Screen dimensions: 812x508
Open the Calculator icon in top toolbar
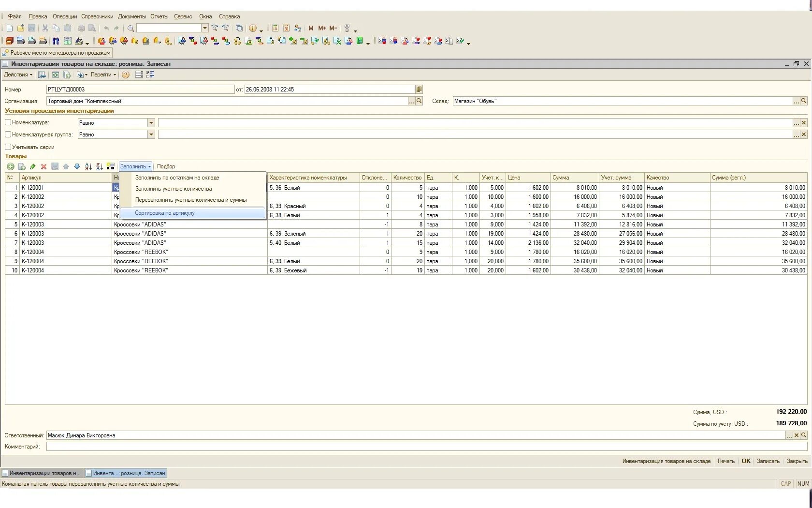(x=275, y=29)
